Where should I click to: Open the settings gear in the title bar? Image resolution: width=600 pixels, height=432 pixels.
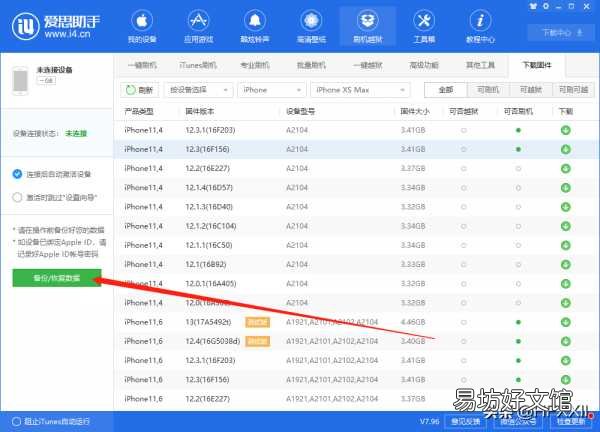point(546,7)
